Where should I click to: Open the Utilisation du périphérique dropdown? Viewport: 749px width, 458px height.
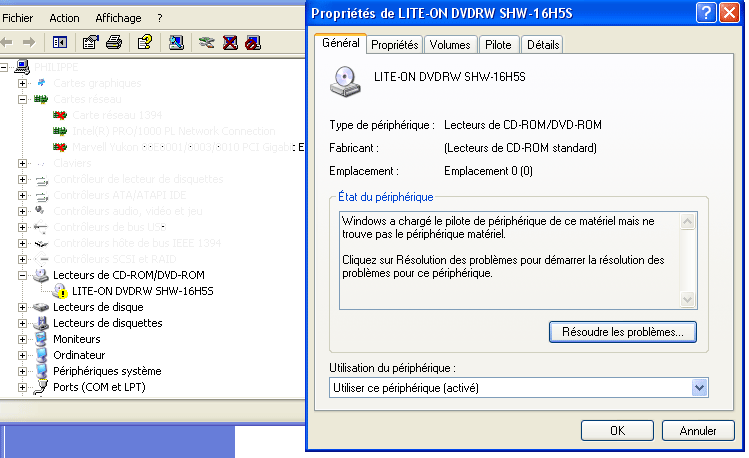(699, 388)
